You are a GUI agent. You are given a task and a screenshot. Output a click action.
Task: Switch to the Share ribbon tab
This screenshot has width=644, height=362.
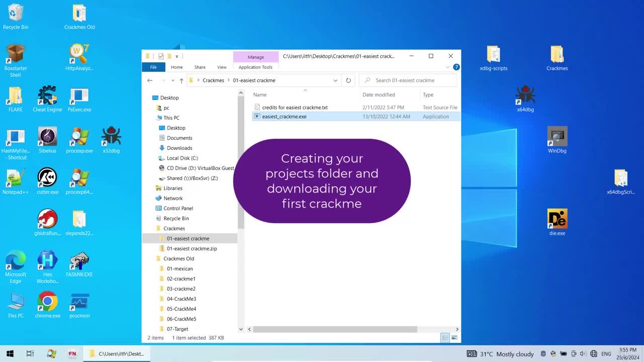tap(200, 67)
